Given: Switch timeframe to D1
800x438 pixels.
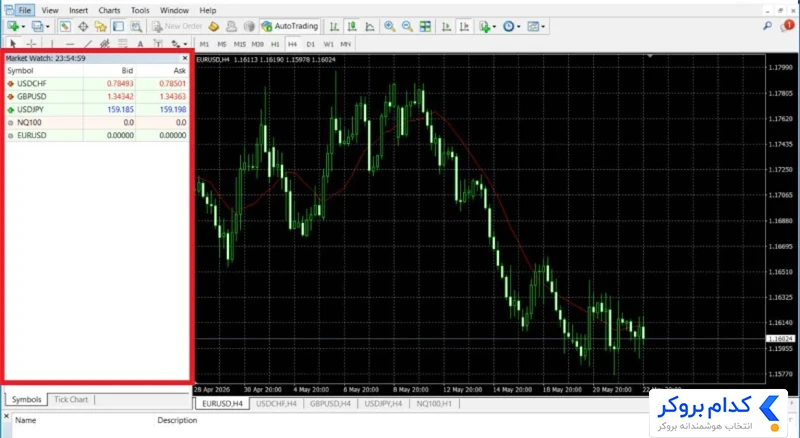Looking at the screenshot, I should click(x=311, y=44).
